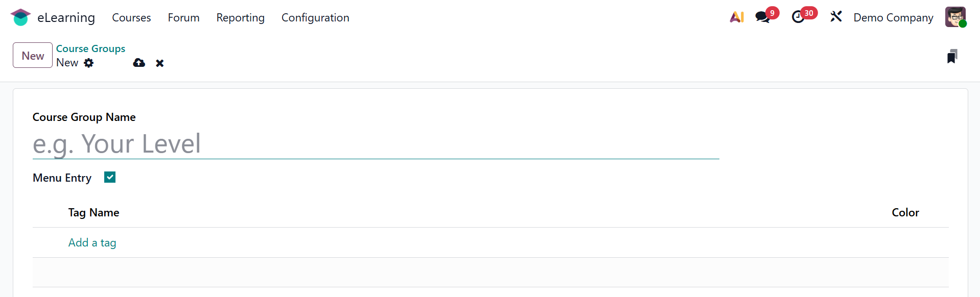
Task: Open the activities clock icon
Action: click(798, 17)
